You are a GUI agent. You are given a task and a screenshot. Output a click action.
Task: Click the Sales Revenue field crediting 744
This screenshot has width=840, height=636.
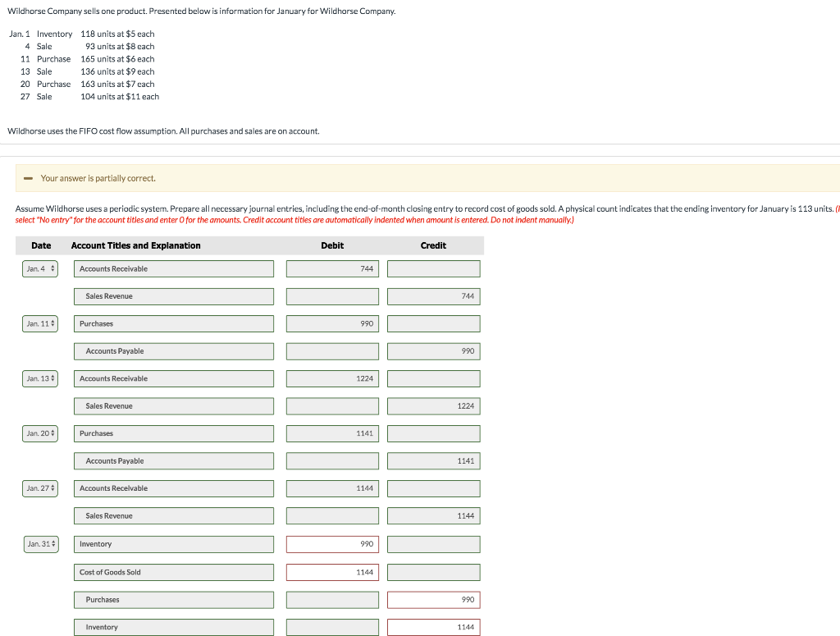[x=174, y=296]
